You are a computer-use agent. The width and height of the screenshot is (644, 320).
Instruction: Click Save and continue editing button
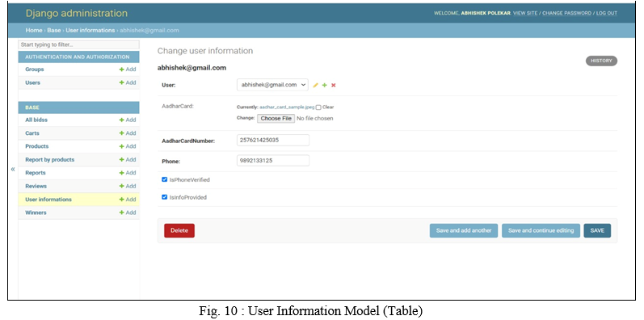pos(541,230)
